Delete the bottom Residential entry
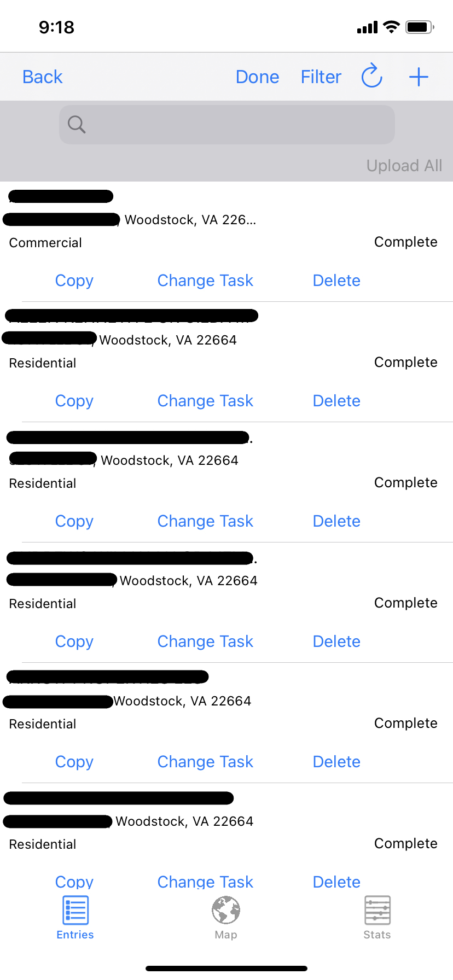453x980 pixels. click(336, 882)
